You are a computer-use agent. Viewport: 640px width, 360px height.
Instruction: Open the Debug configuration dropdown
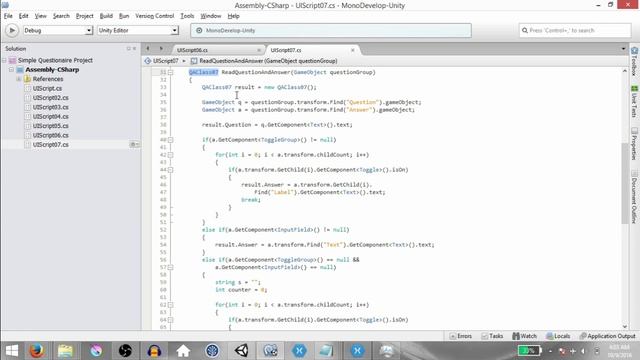[58, 30]
